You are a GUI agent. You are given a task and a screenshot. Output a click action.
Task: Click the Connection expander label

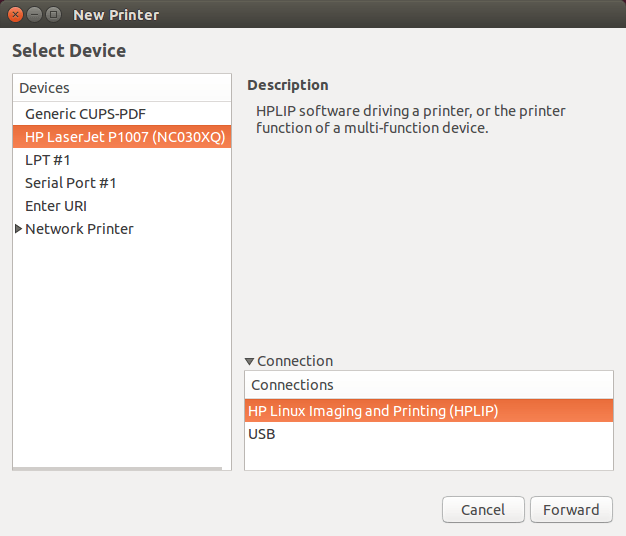(x=295, y=361)
